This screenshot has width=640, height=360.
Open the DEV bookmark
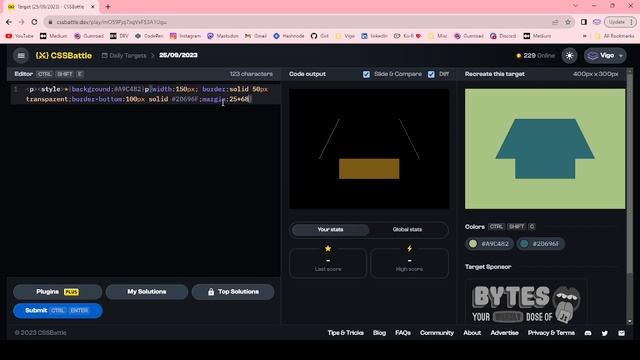pos(119,36)
